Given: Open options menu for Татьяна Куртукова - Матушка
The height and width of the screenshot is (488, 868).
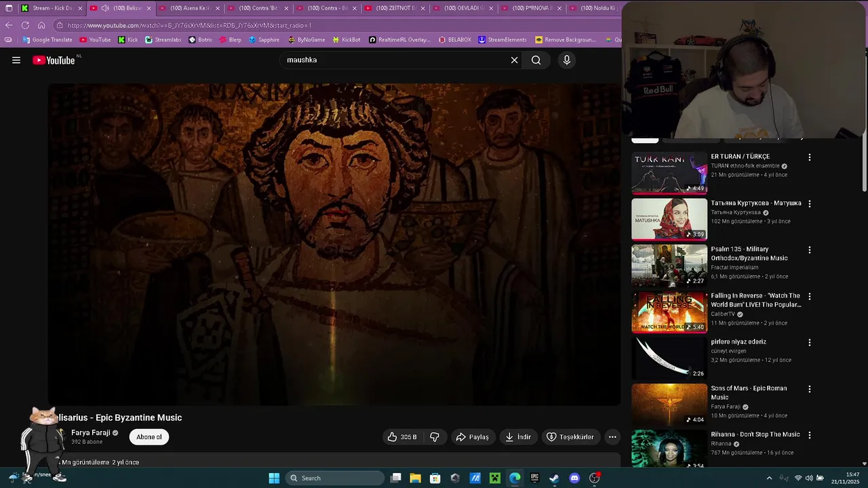Looking at the screenshot, I should (x=809, y=203).
